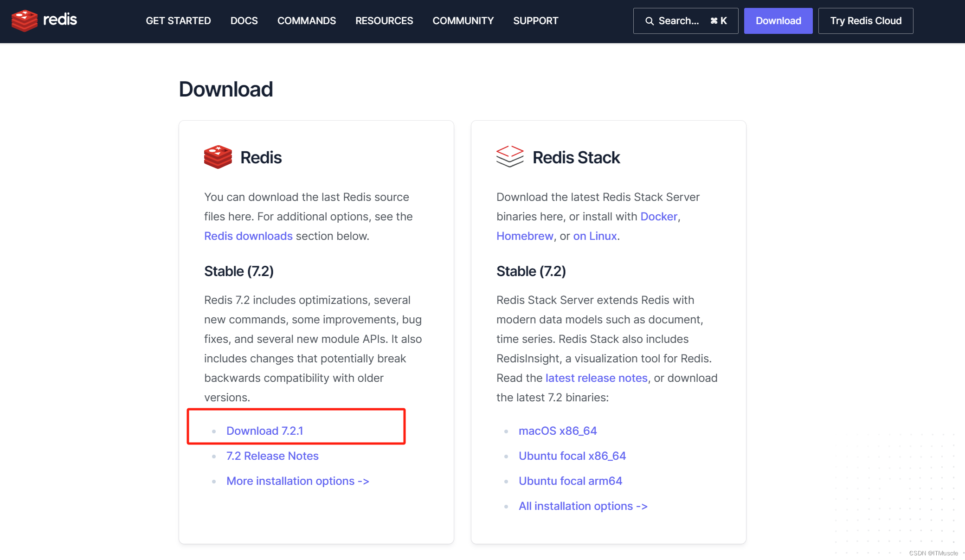The width and height of the screenshot is (965, 560).
Task: Open the 7.2 Release Notes link
Action: pos(272,456)
